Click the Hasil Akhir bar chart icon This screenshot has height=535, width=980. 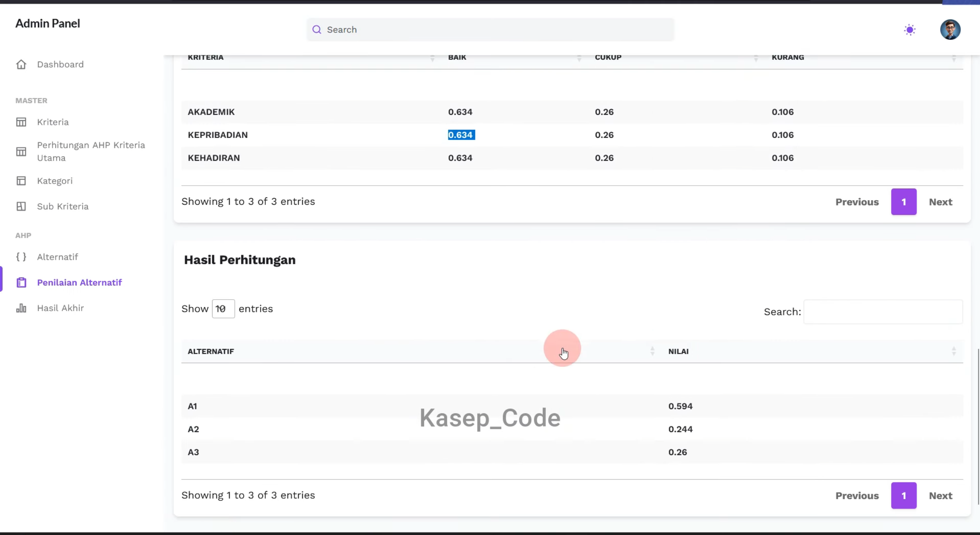click(21, 308)
